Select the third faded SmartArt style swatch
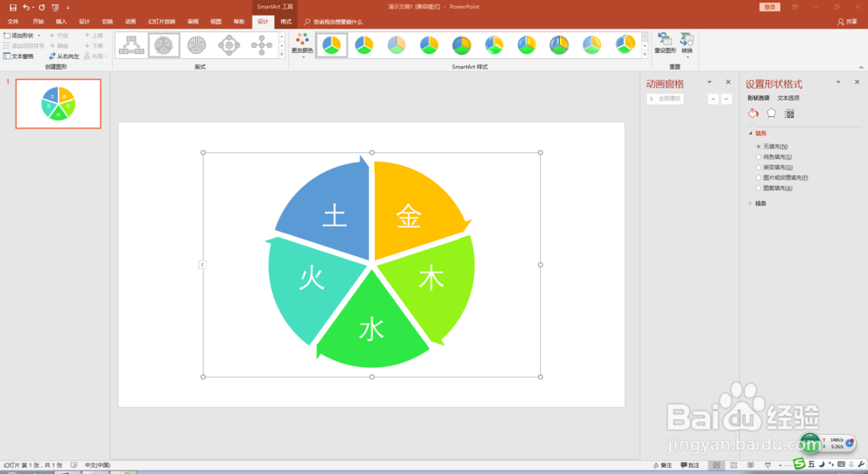Viewport: 868px width, 474px height. click(x=397, y=45)
